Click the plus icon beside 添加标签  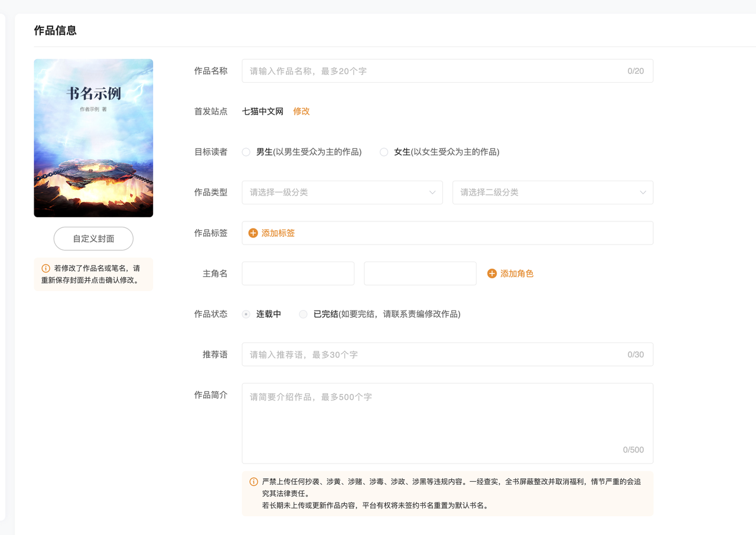[253, 233]
